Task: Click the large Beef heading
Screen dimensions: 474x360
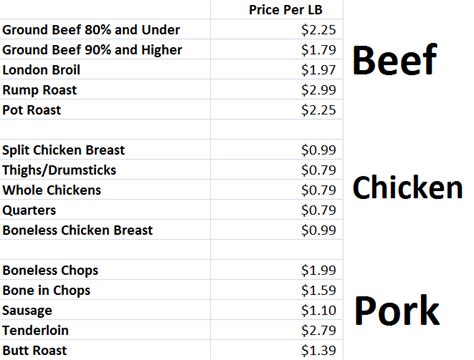Action: pos(395,60)
